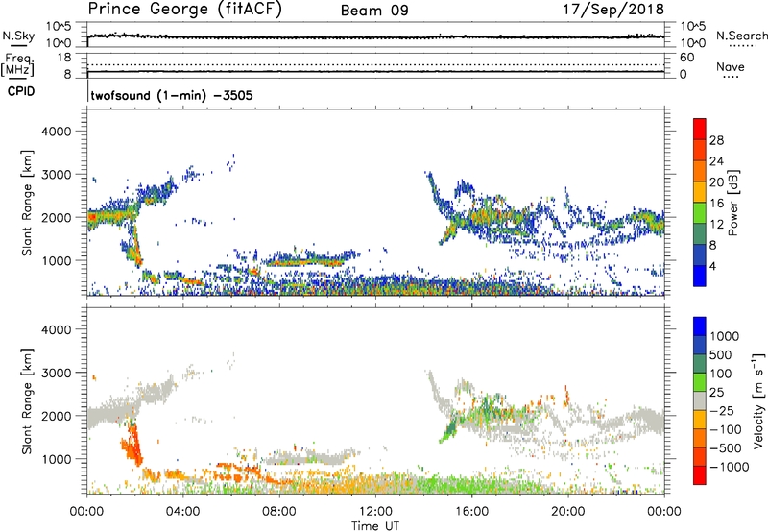768x532 pixels.
Task: Click the '10^0' tick right of noise panel
Action: 693,43
